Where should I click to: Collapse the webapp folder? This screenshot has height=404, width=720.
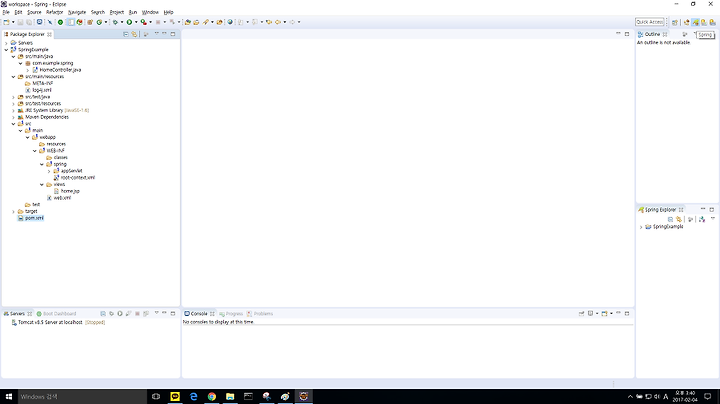pos(28,137)
